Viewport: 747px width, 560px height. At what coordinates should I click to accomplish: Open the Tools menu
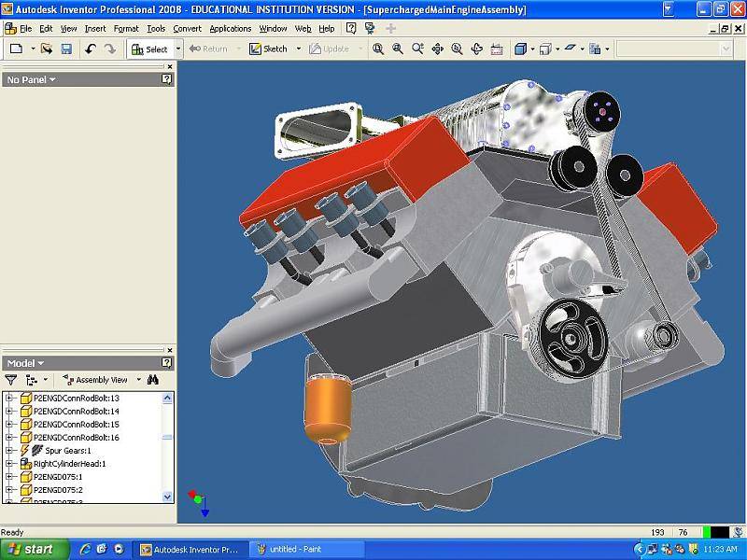click(x=156, y=29)
